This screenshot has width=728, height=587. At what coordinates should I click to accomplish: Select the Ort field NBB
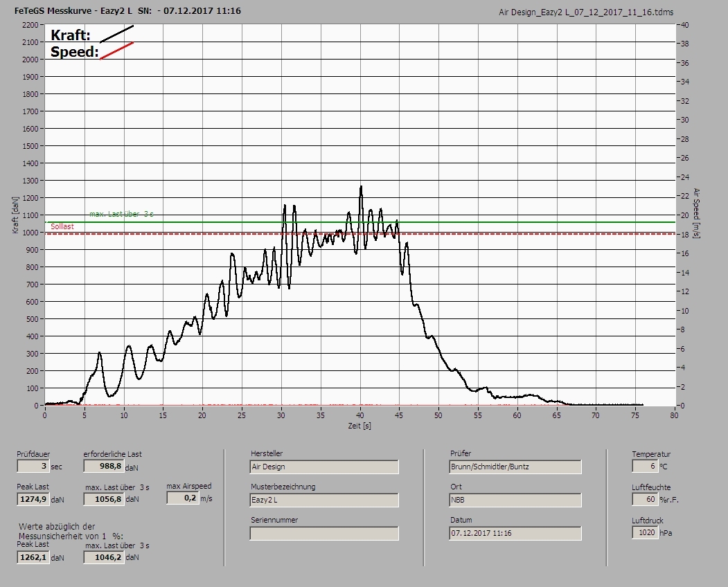pyautogui.click(x=515, y=500)
